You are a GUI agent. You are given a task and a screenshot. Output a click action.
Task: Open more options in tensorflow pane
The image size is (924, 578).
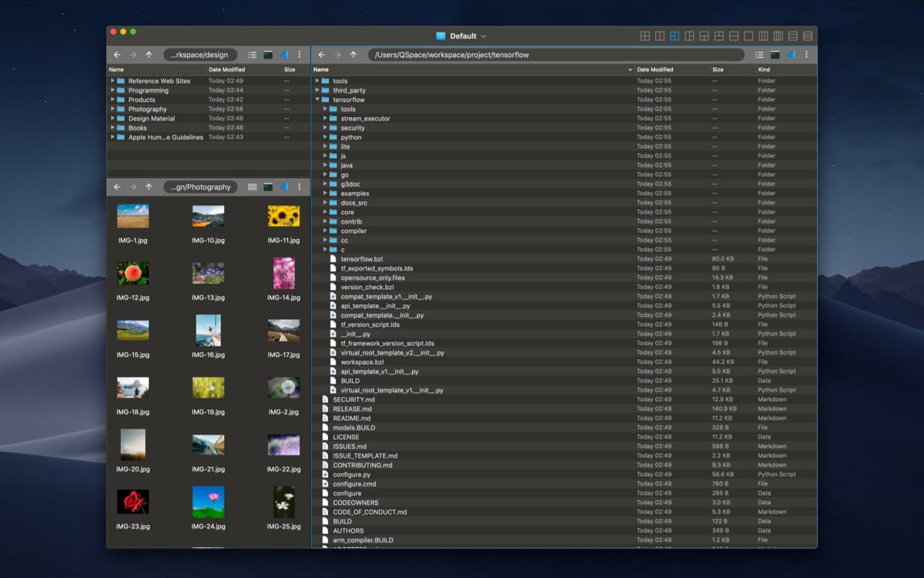point(807,55)
